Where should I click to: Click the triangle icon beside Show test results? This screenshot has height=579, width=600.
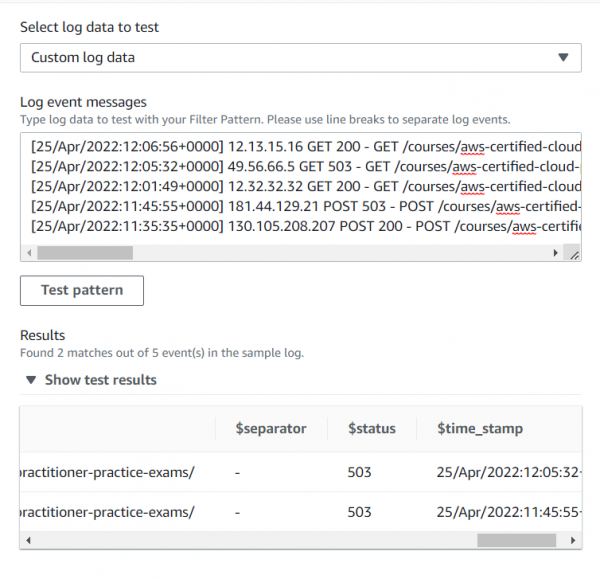pyautogui.click(x=31, y=380)
